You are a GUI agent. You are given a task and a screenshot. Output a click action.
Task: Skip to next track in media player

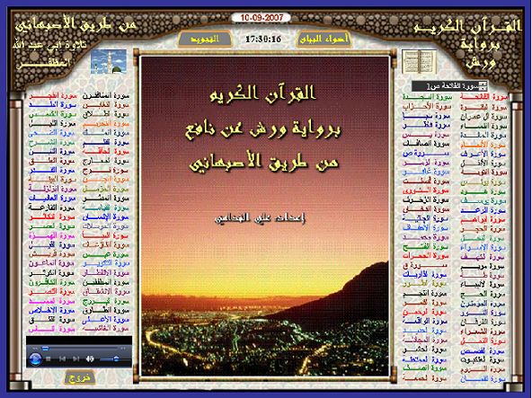coord(76,358)
